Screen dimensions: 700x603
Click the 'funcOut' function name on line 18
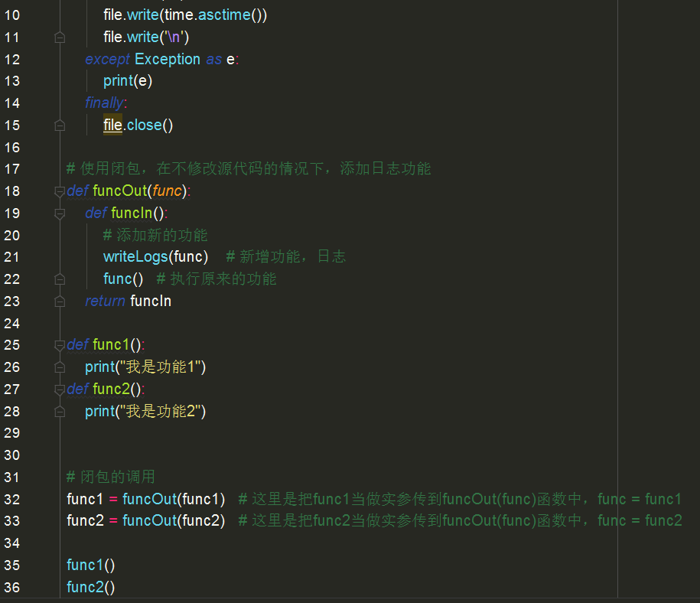click(119, 191)
